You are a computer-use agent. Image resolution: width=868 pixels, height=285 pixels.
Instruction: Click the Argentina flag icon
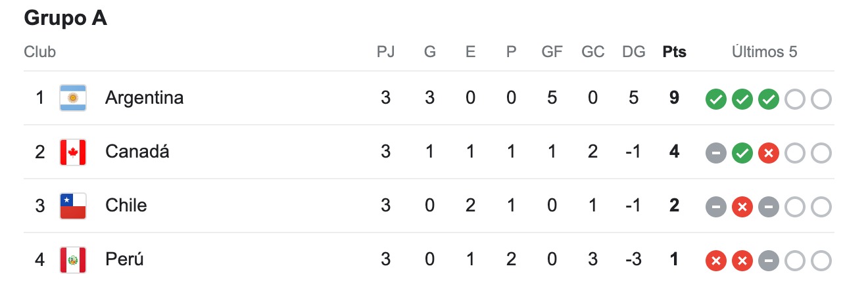(73, 98)
